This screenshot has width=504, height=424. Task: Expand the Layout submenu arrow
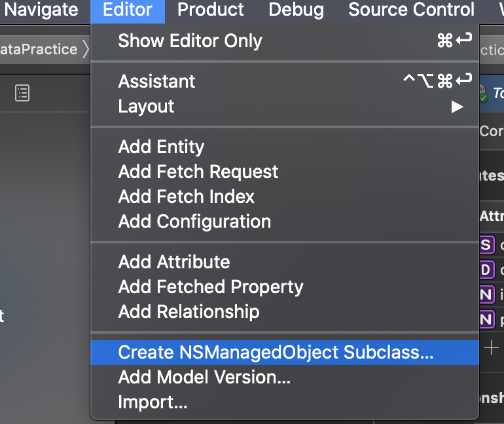[x=457, y=107]
